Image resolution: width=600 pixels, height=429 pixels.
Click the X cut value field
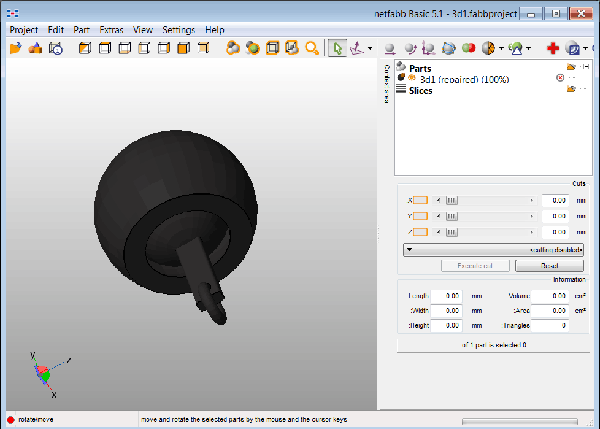[x=555, y=201]
